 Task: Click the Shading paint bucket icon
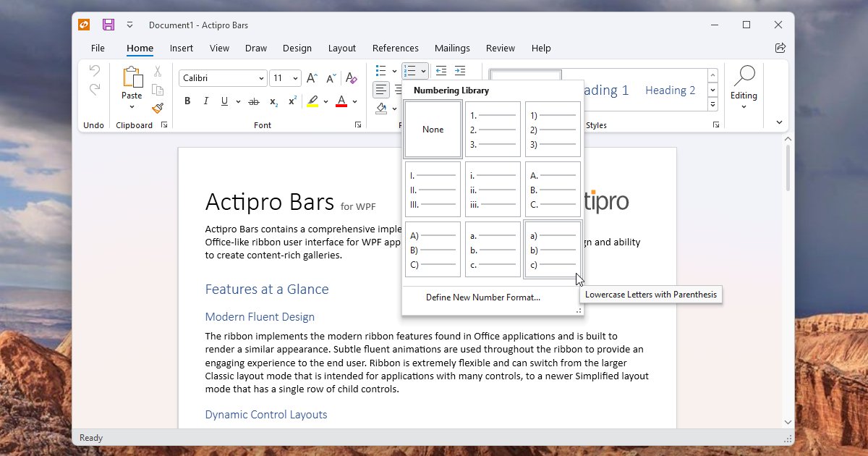pyautogui.click(x=381, y=109)
